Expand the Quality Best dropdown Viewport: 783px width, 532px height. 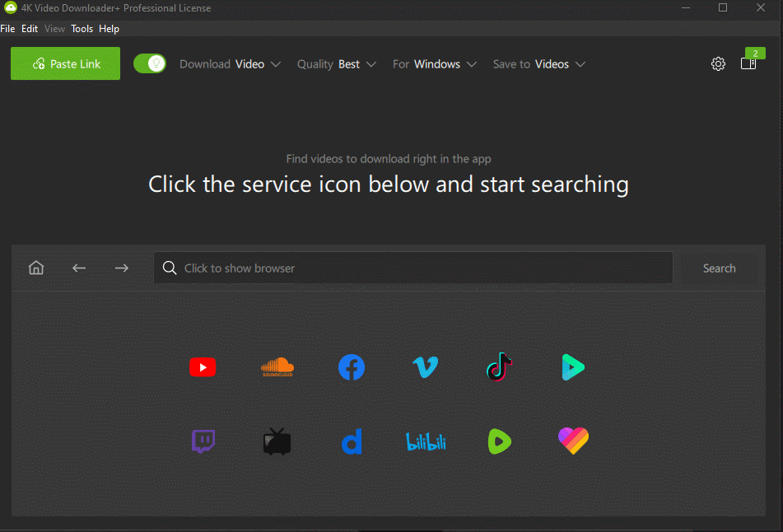(x=337, y=64)
